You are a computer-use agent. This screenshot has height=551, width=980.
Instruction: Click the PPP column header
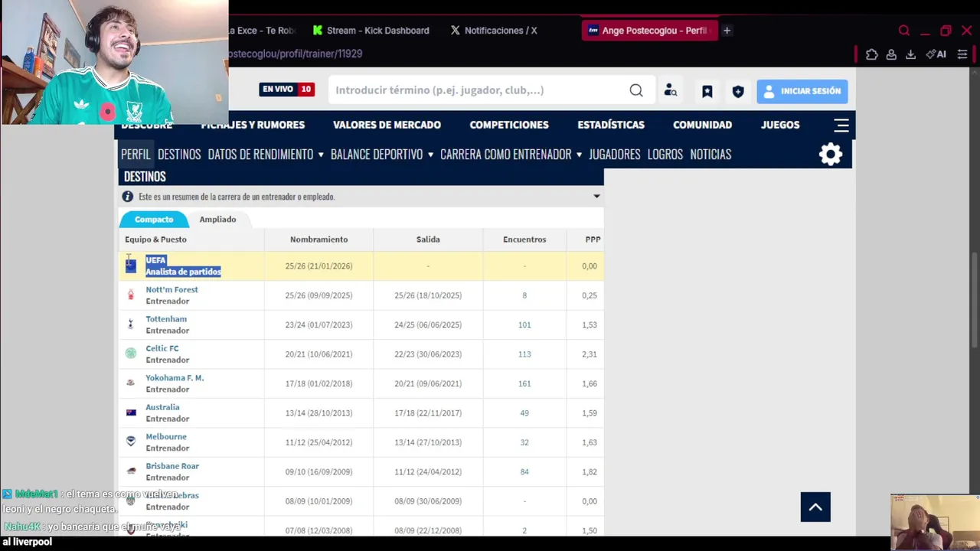[x=593, y=240]
